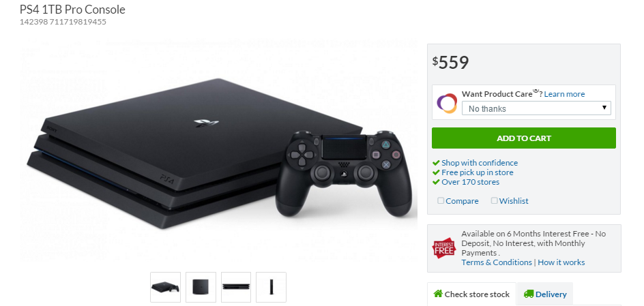The image size is (644, 306).
Task: Click the checkmark beside Over 170 stores
Action: click(x=436, y=182)
